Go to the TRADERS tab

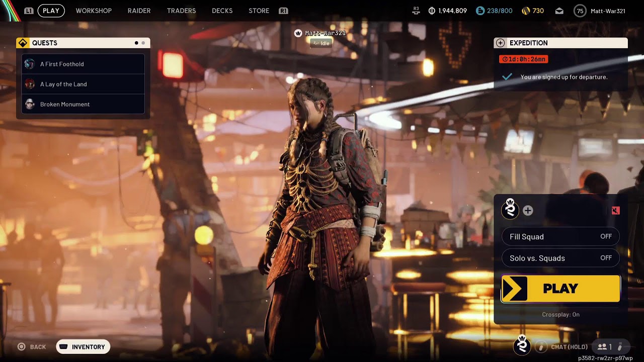[181, 11]
